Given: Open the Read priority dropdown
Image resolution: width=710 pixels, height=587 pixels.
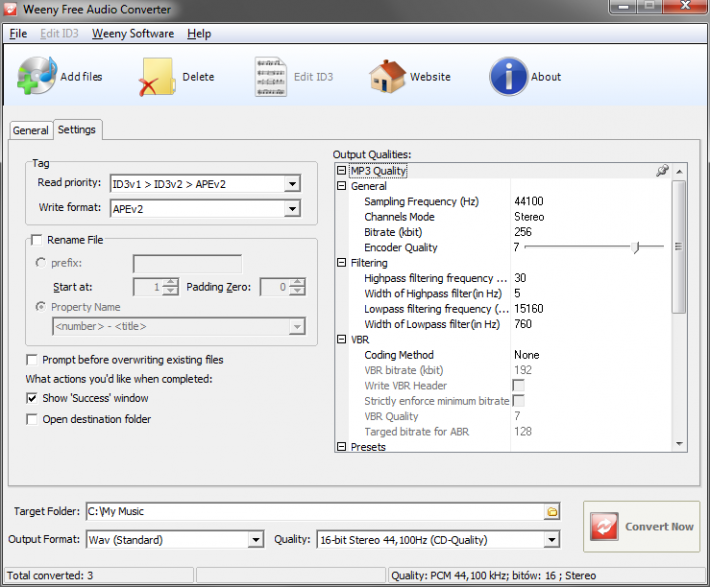Looking at the screenshot, I should [x=293, y=184].
